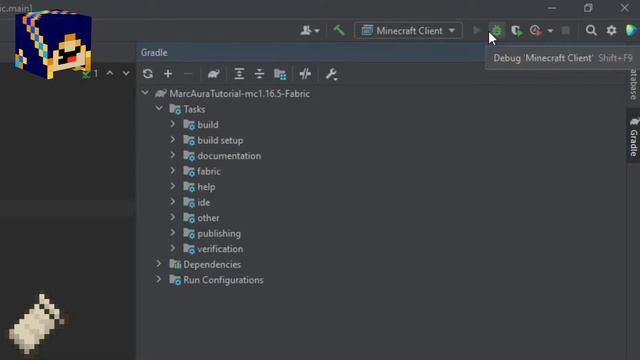Viewport: 640px width, 360px height.
Task: Collapse the MarcAuraTutorial-mc1.16.5-Fabric project node
Action: pyautogui.click(x=145, y=93)
